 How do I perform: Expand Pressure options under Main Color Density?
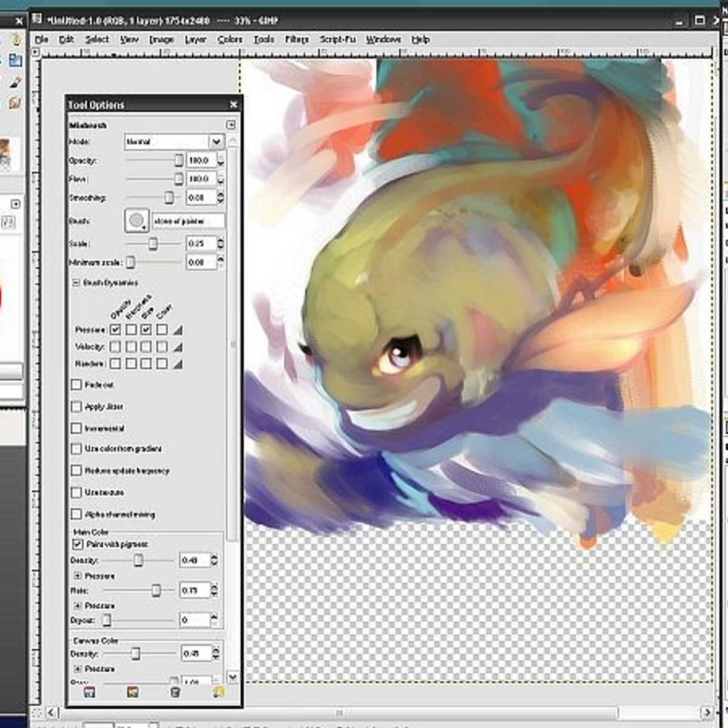[x=78, y=575]
